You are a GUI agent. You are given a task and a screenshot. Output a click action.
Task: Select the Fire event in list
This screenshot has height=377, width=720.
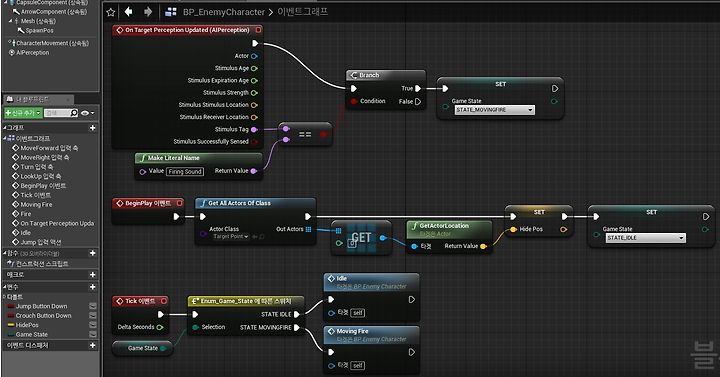(x=26, y=214)
